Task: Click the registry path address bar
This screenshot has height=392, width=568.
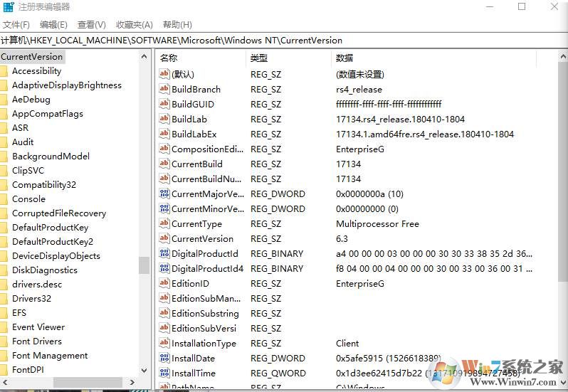Action: click(x=284, y=40)
